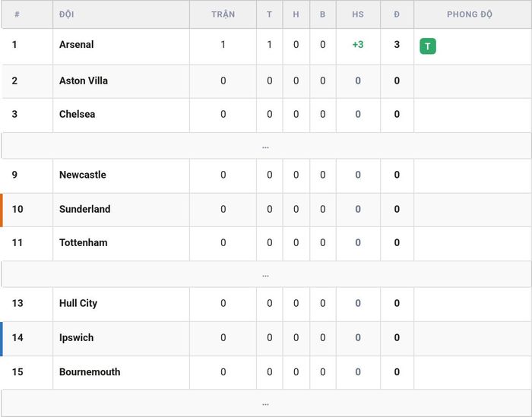
Task: Open the Tottenham team link
Action: [x=83, y=242]
